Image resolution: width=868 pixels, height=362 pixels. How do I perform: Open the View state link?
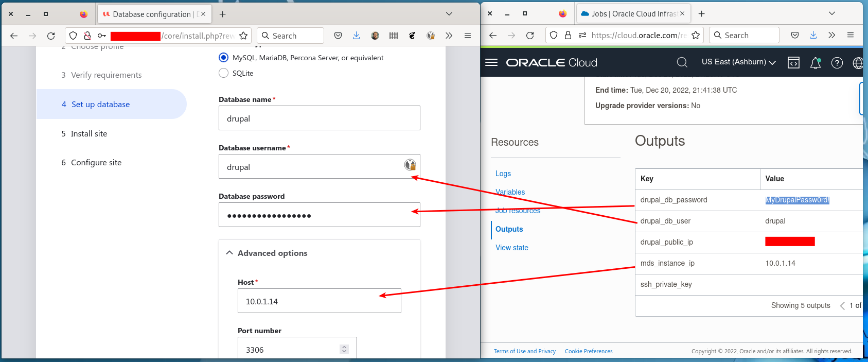pos(512,248)
